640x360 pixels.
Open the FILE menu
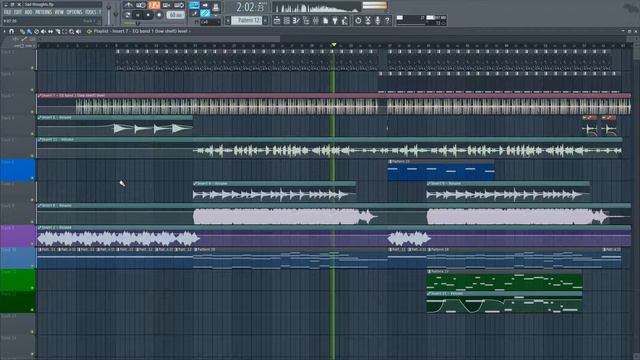(7, 12)
